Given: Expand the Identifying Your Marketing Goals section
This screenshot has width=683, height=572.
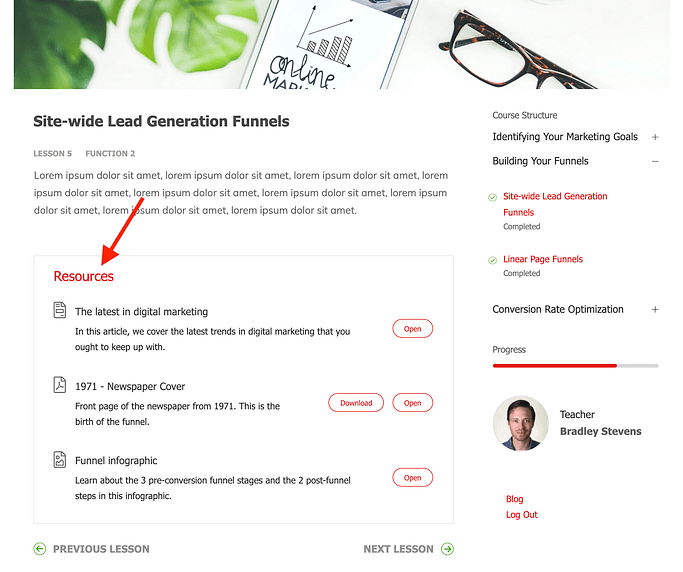Looking at the screenshot, I should click(655, 137).
